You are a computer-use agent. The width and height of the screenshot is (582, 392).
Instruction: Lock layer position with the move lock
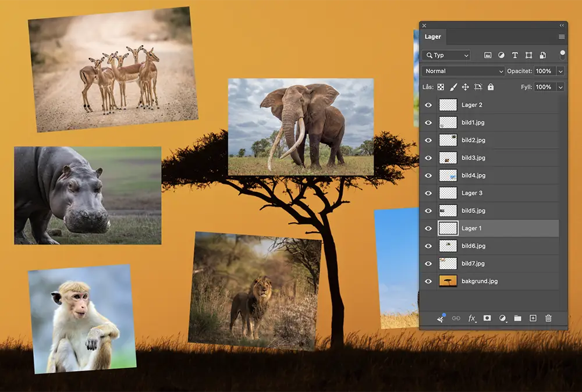(x=466, y=87)
